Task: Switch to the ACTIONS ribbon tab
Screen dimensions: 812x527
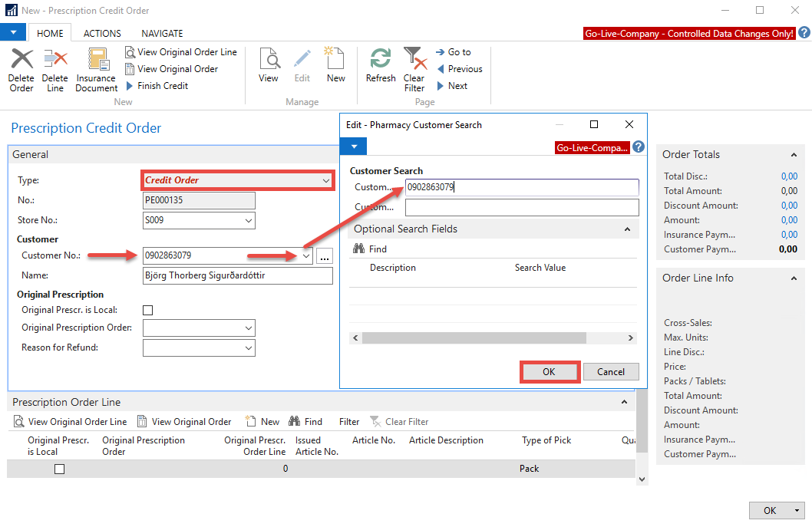Action: 102,33
